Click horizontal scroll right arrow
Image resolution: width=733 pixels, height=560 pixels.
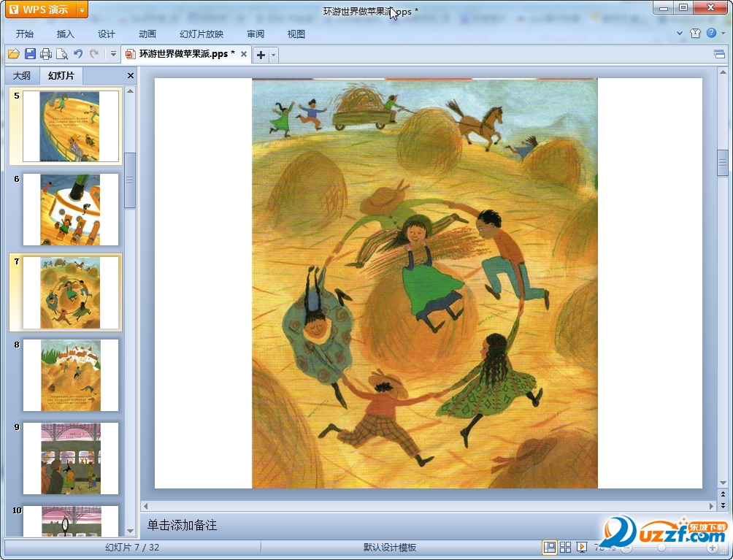(x=712, y=506)
